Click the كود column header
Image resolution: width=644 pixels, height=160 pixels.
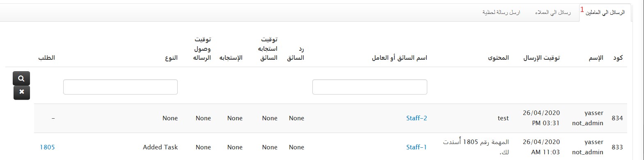[618, 58]
